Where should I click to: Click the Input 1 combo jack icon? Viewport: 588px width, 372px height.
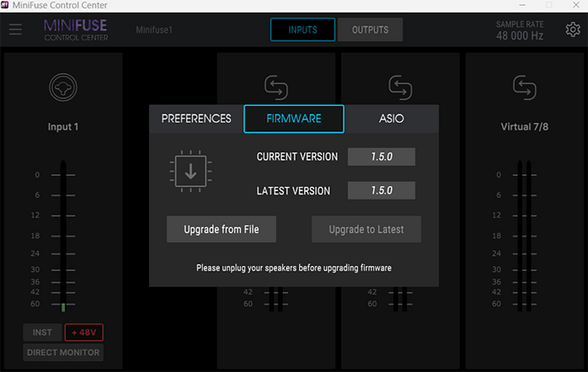click(x=63, y=88)
